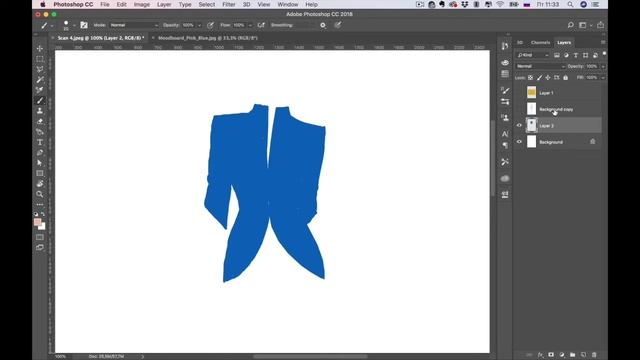Viewport: 640px width, 360px height.
Task: Open the tool preset picker arrow
Action: 52,25
